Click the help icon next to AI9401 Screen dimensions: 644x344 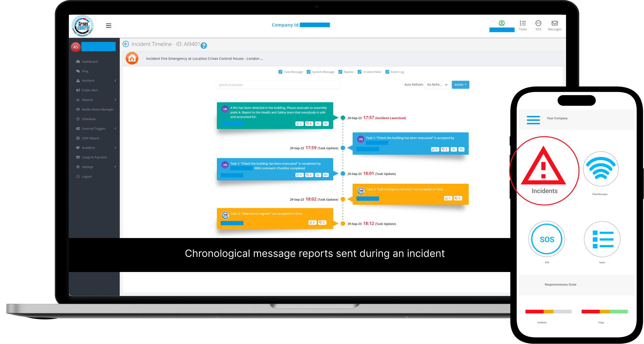click(203, 45)
